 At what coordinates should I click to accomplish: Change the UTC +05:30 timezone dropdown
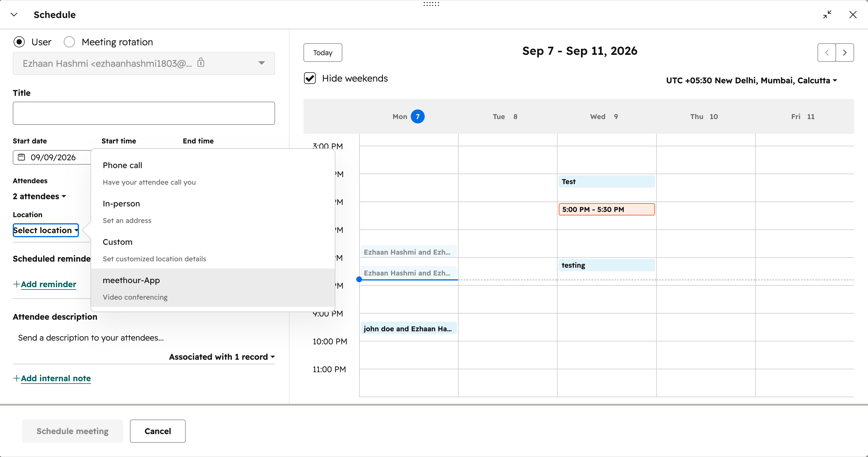[x=751, y=81]
